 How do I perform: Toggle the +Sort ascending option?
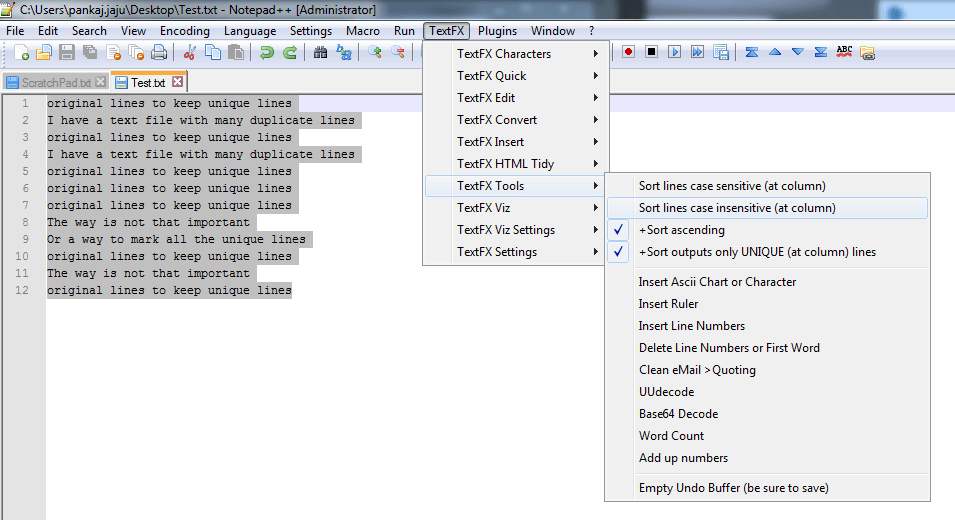682,230
